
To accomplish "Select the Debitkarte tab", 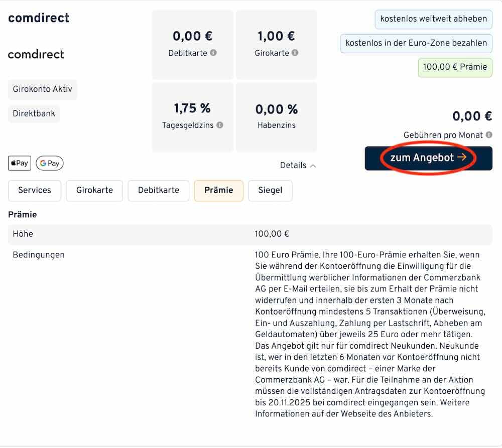I will (x=158, y=191).
